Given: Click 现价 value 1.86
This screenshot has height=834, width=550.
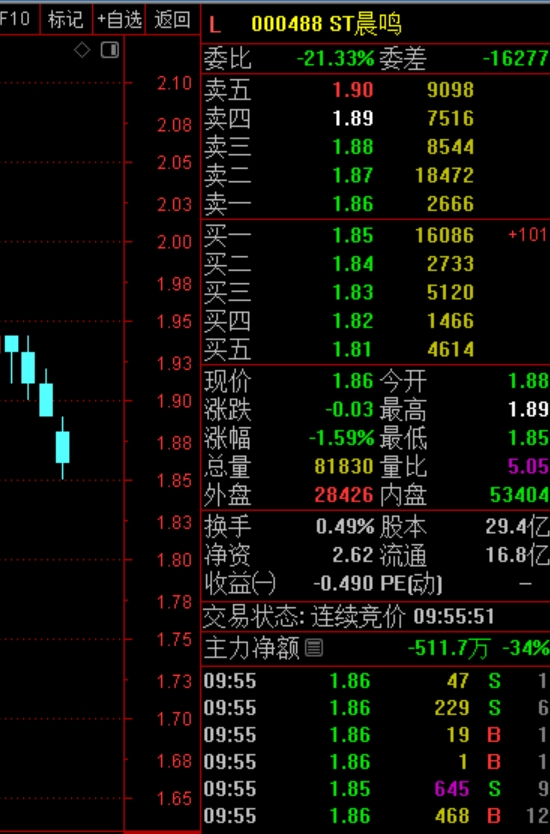Looking at the screenshot, I should click(x=353, y=381).
